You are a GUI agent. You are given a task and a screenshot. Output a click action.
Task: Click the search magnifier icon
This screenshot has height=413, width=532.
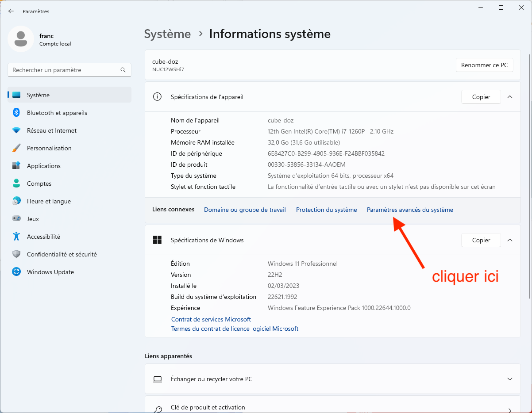pyautogui.click(x=123, y=70)
